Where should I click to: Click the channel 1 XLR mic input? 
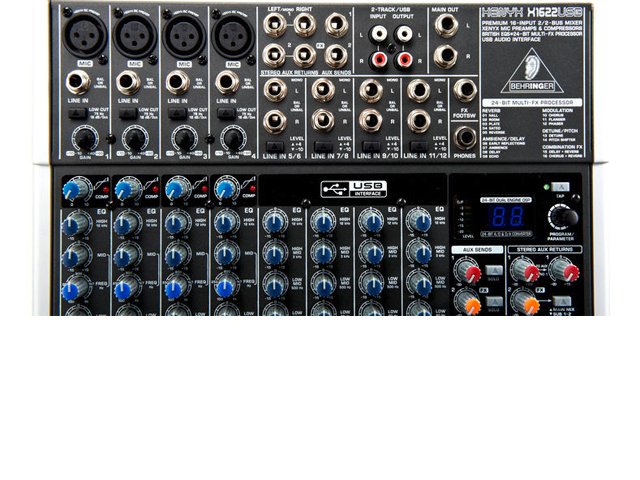click(x=84, y=35)
